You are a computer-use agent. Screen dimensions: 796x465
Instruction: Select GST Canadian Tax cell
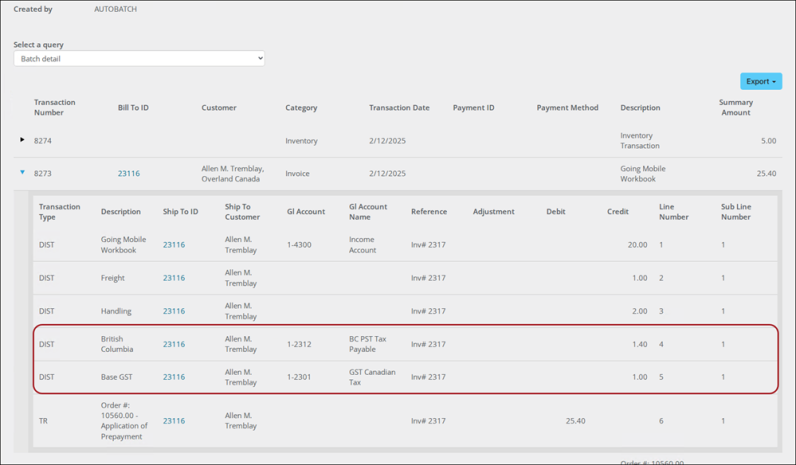372,377
